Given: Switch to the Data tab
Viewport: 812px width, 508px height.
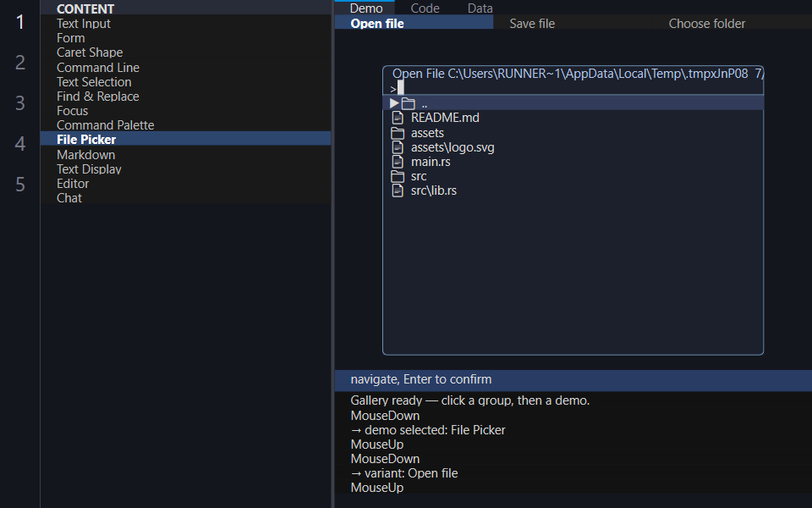Looking at the screenshot, I should point(480,8).
